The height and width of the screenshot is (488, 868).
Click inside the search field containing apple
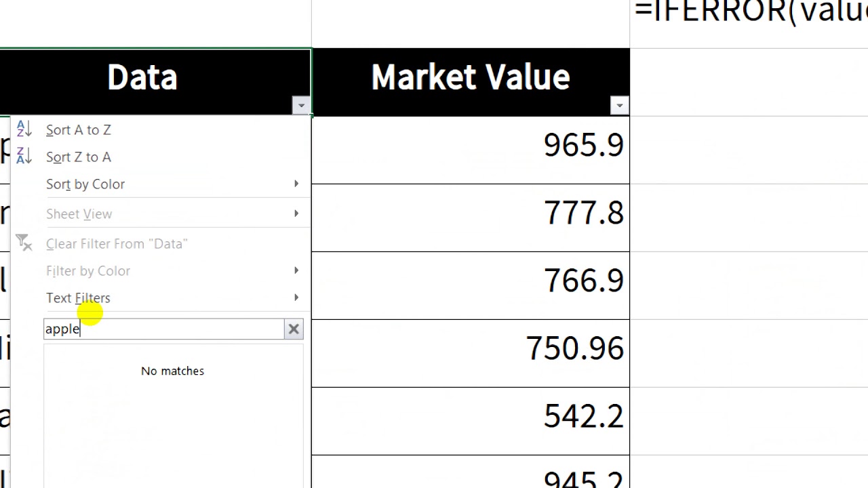(163, 329)
